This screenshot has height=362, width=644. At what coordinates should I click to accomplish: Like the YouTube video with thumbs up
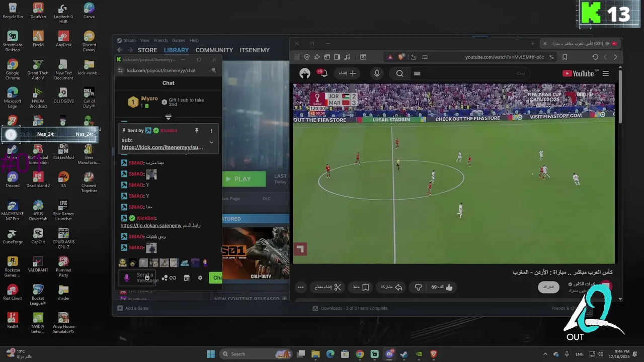pos(442,287)
